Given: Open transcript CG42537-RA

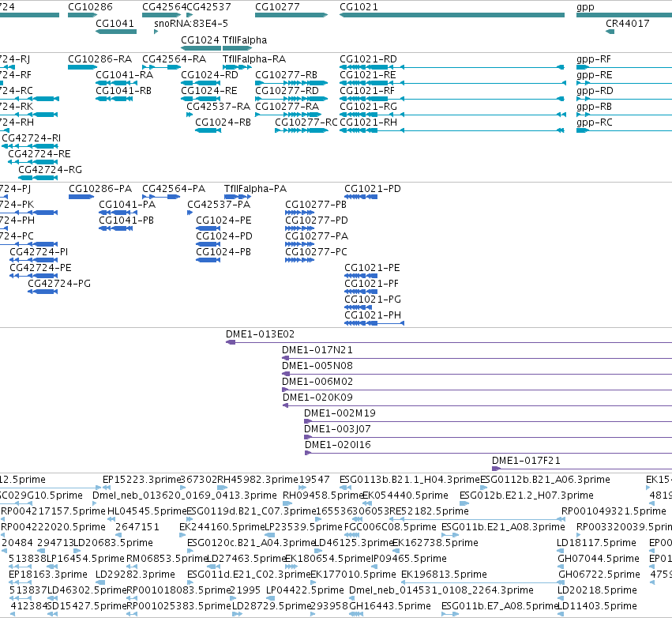Looking at the screenshot, I should tap(218, 107).
